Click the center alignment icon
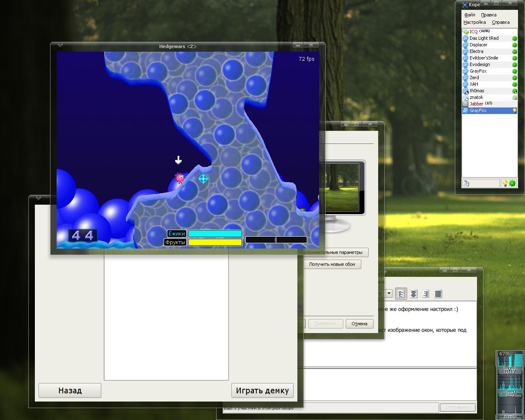525x420 pixels. 413,294
